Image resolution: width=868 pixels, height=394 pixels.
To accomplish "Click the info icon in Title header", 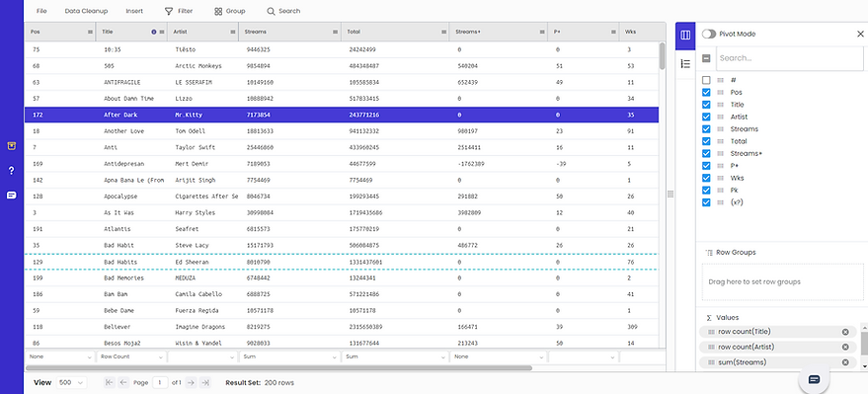I will [x=154, y=33].
